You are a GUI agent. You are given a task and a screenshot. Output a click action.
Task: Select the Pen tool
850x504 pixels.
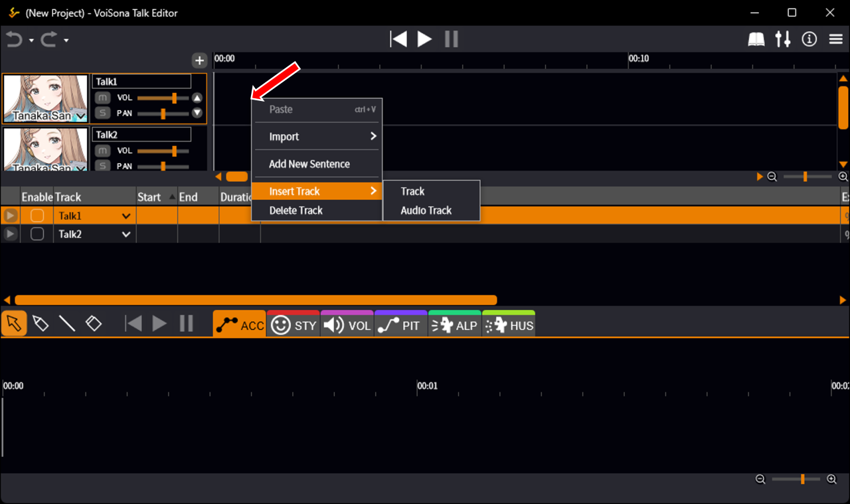(x=41, y=323)
